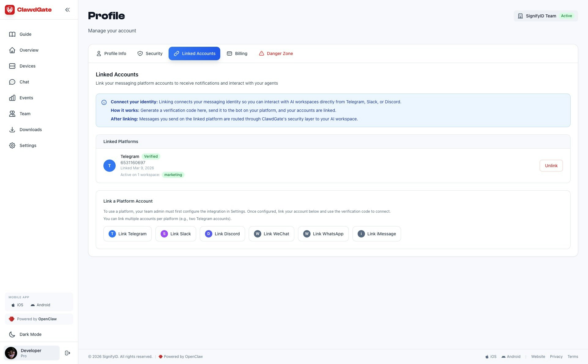Switch to the Security tab
This screenshot has width=588, height=364.
pos(150,53)
